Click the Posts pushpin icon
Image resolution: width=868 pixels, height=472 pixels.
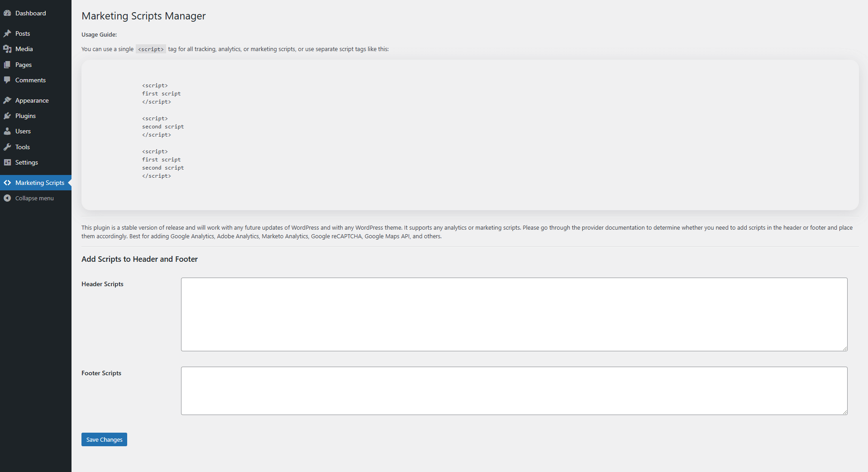[x=7, y=33]
